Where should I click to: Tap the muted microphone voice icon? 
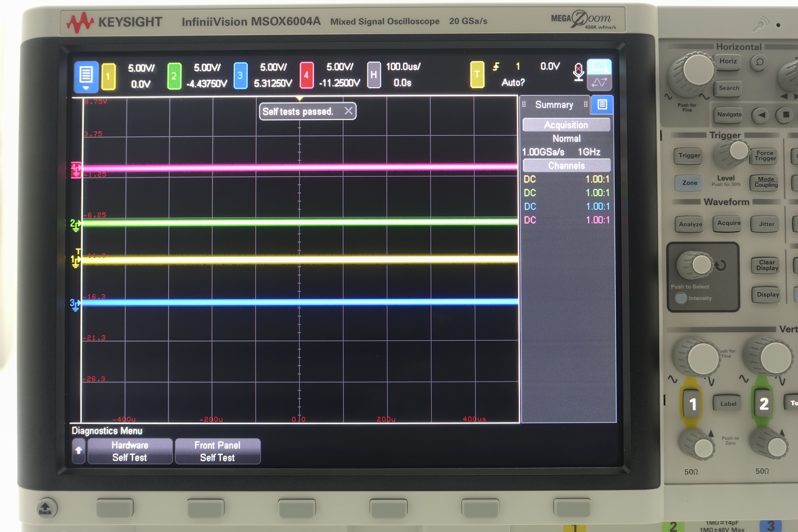pyautogui.click(x=579, y=72)
